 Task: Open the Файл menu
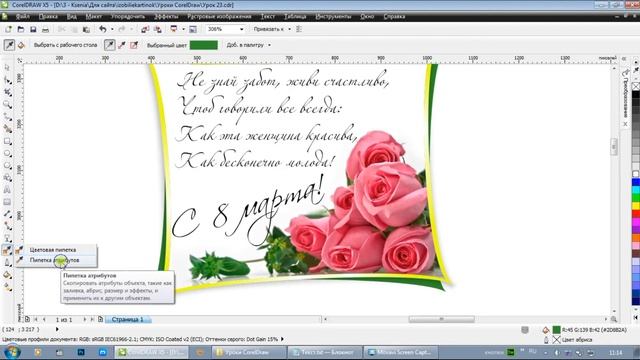pos(23,16)
